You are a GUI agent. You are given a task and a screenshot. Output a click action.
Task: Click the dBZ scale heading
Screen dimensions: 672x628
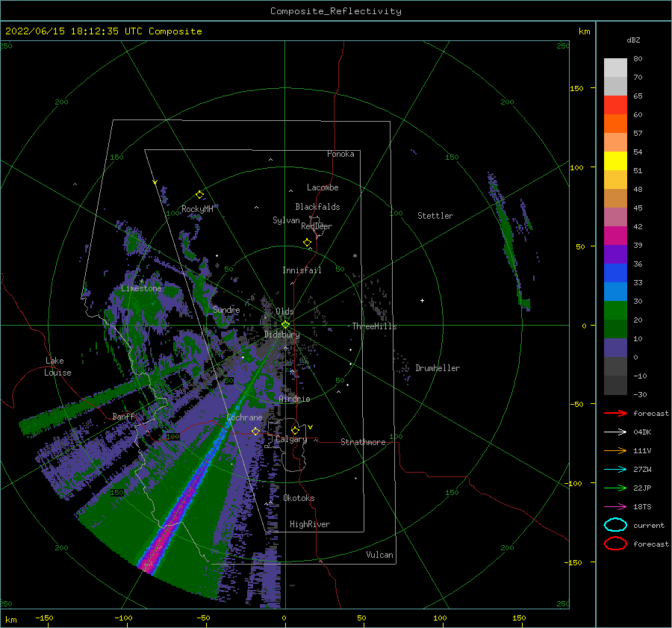(633, 40)
